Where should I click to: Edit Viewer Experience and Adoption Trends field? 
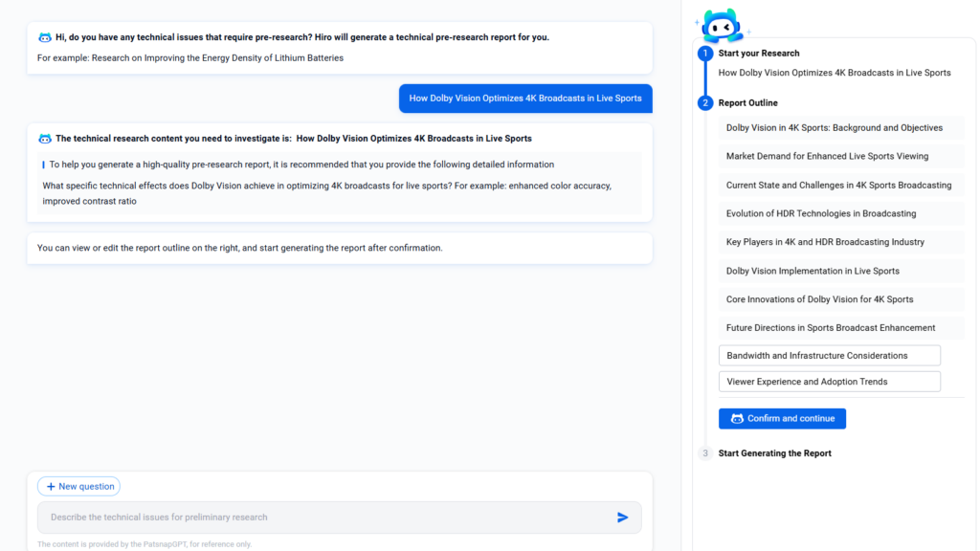pyautogui.click(x=829, y=382)
